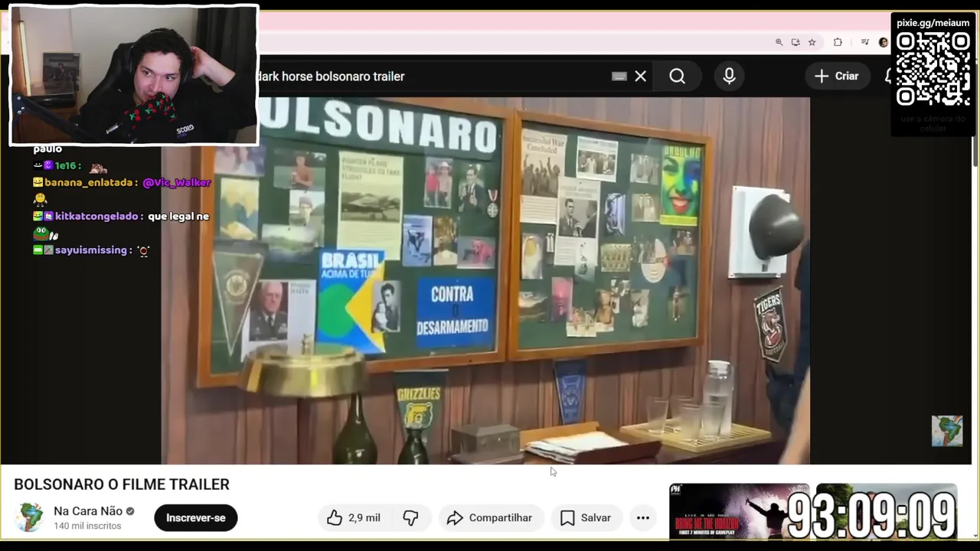Open Na Cara Não channel name
This screenshot has height=551, width=980.
click(88, 511)
